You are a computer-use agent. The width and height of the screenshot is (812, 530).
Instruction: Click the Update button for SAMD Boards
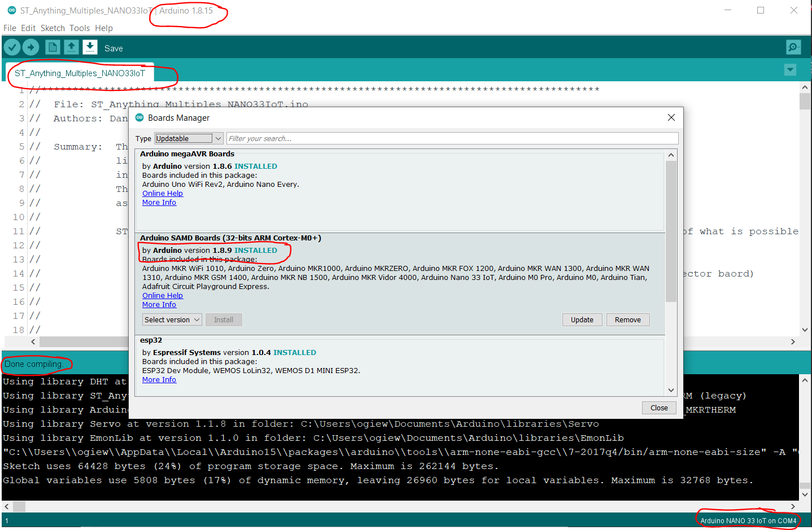click(x=582, y=320)
